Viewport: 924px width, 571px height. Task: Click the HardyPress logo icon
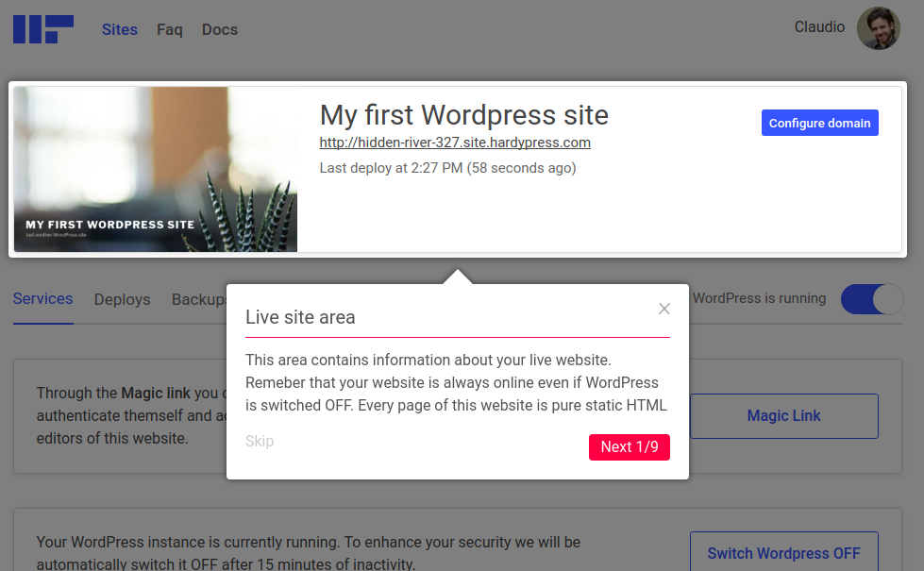[x=42, y=28]
